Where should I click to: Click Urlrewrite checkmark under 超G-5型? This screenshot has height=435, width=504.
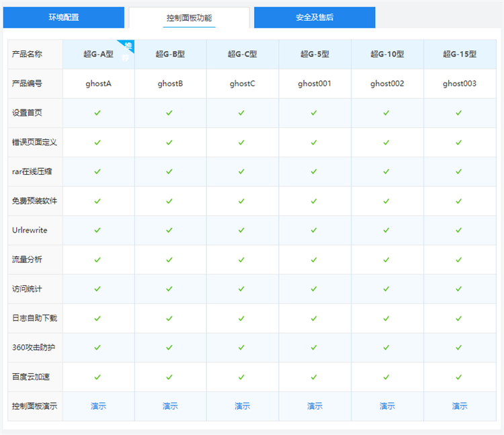point(314,230)
